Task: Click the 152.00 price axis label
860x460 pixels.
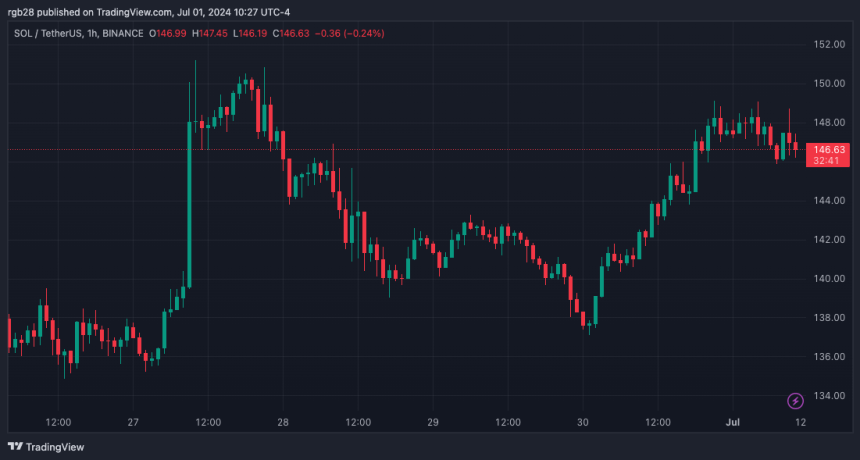Action: click(x=826, y=44)
